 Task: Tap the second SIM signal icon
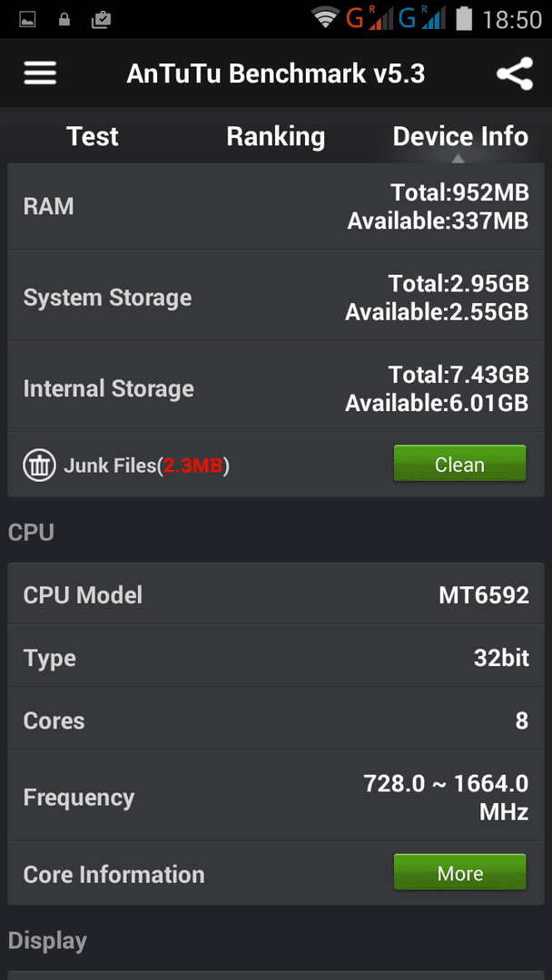coord(422,19)
